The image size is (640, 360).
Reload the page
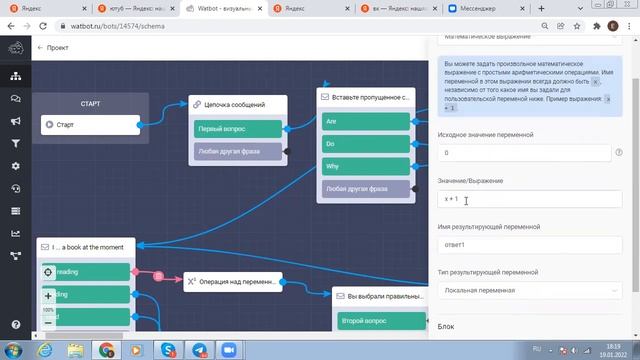pos(43,26)
